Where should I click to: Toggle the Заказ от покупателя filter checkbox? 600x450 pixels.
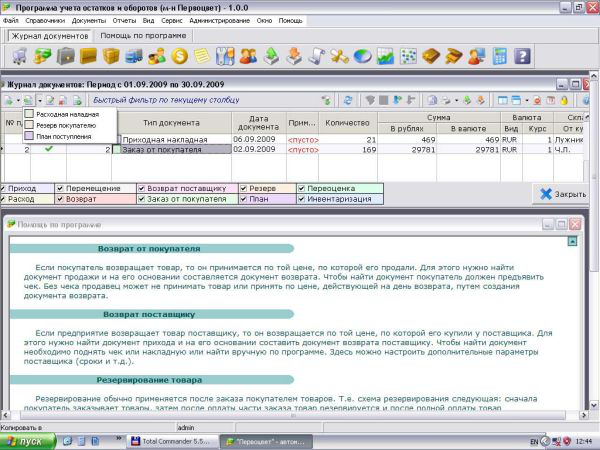tap(142, 199)
